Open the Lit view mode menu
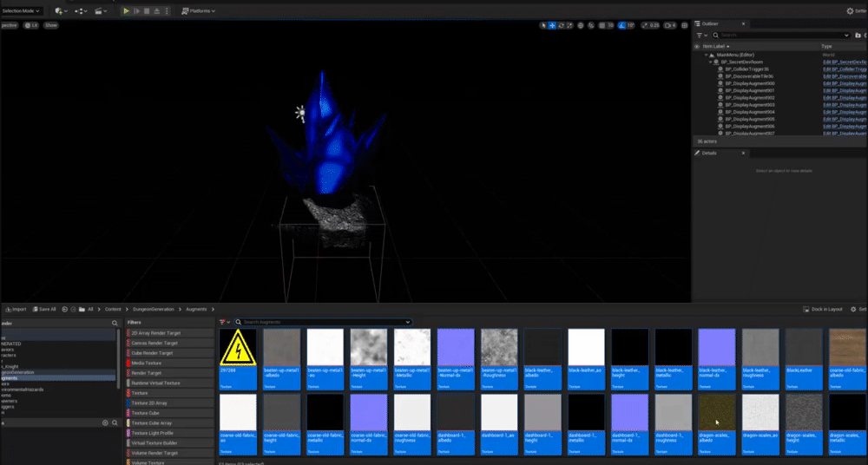868x465 pixels. (x=31, y=25)
